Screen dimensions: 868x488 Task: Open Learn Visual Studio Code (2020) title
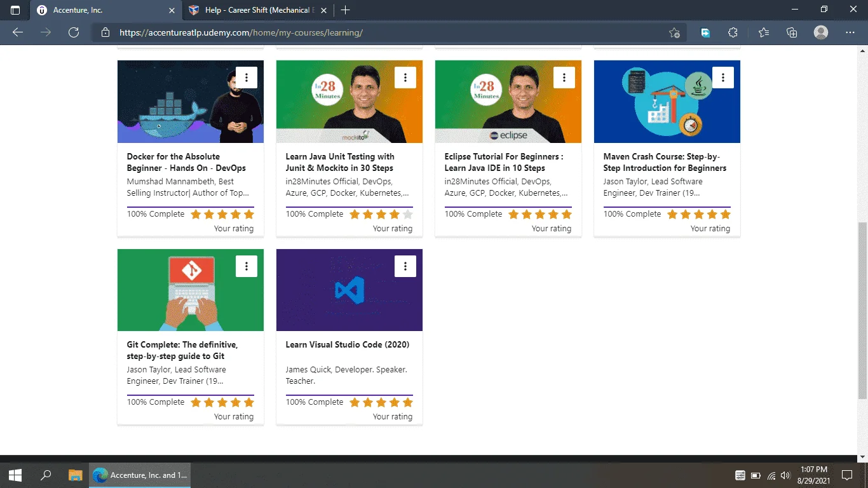point(348,344)
